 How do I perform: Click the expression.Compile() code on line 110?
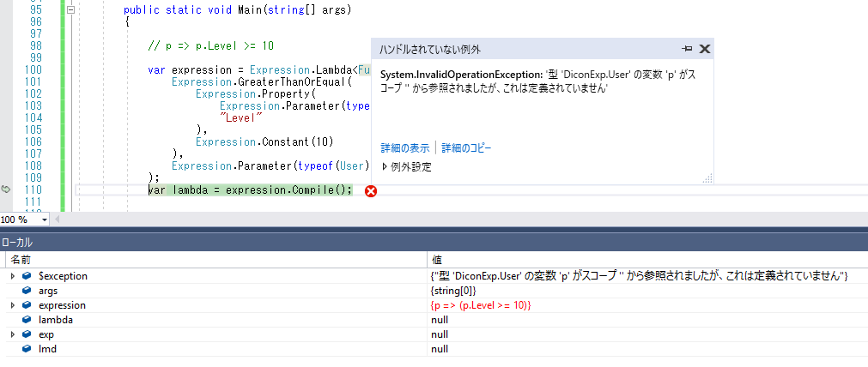pos(288,190)
